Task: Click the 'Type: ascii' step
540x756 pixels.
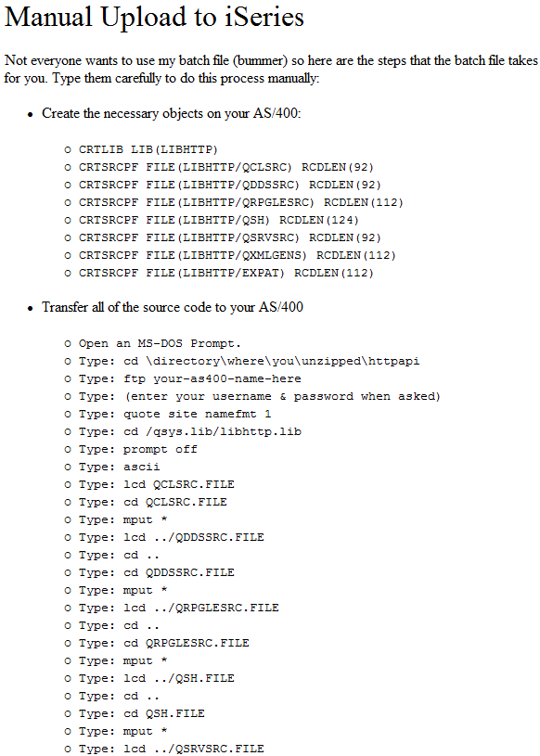Action: click(x=119, y=467)
